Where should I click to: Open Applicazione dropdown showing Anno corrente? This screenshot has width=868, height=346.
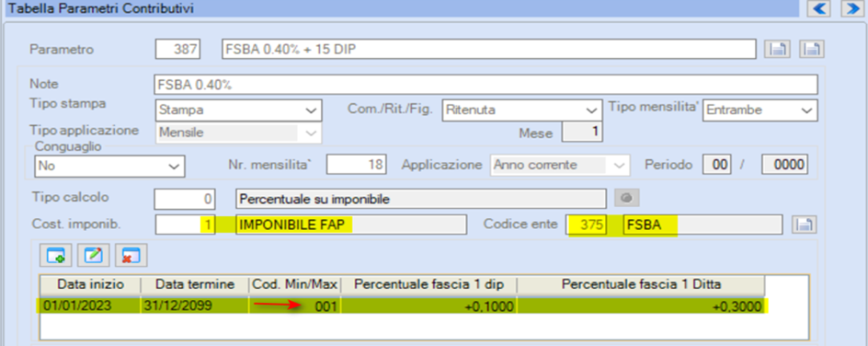pyautogui.click(x=560, y=165)
